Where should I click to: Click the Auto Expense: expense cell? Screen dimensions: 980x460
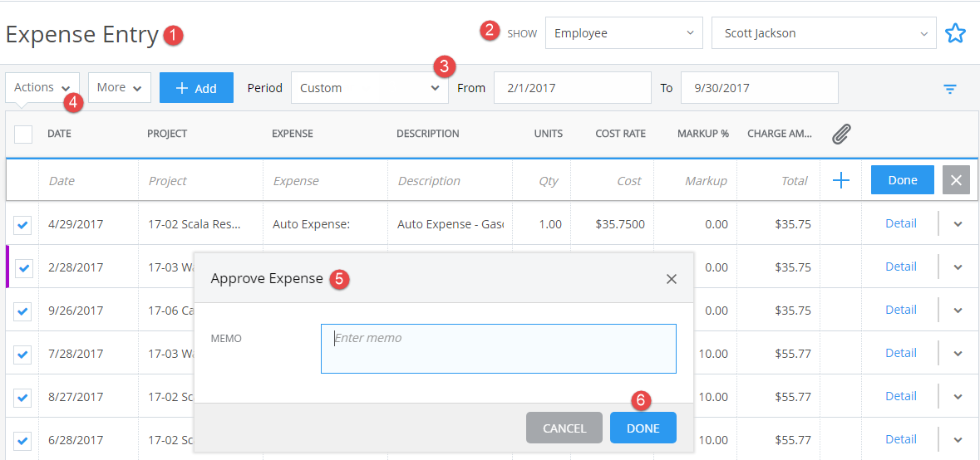tap(325, 223)
